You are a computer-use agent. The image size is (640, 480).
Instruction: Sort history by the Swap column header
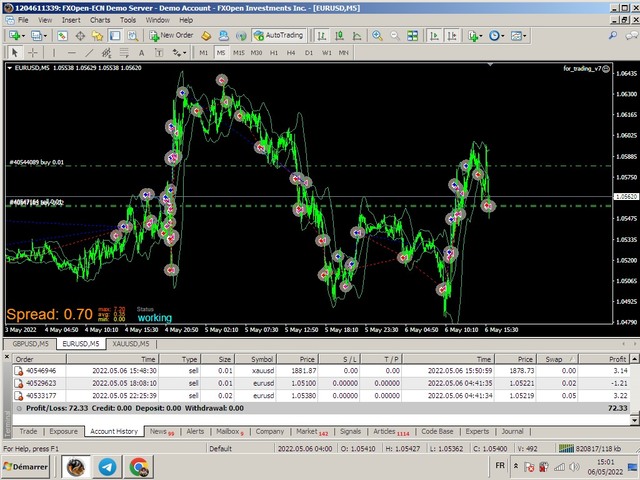pyautogui.click(x=557, y=359)
